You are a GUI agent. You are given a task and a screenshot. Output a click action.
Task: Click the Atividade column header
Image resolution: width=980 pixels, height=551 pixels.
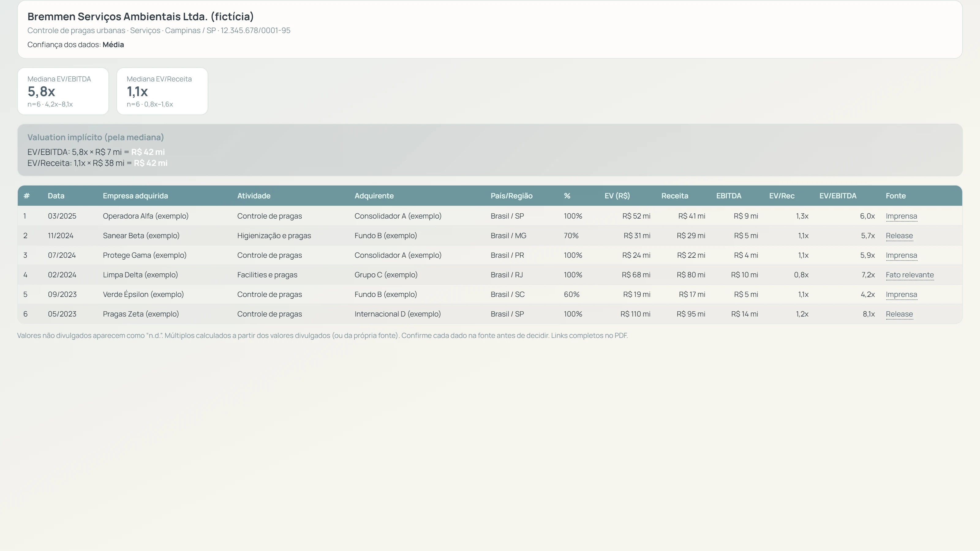click(254, 196)
